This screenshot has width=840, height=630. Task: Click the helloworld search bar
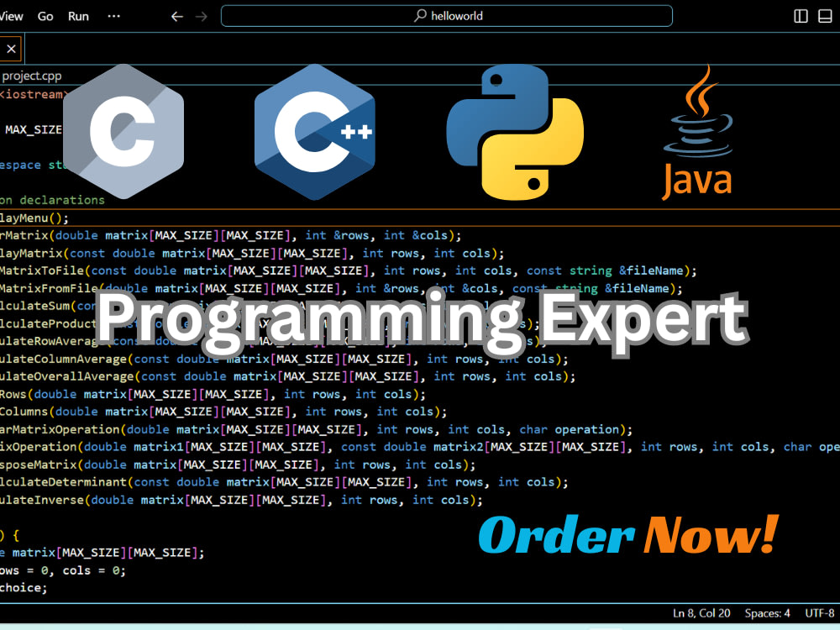[x=446, y=16]
